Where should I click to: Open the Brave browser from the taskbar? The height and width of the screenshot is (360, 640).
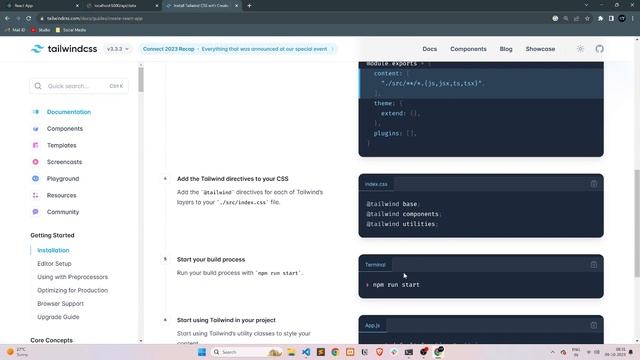[x=380, y=352]
